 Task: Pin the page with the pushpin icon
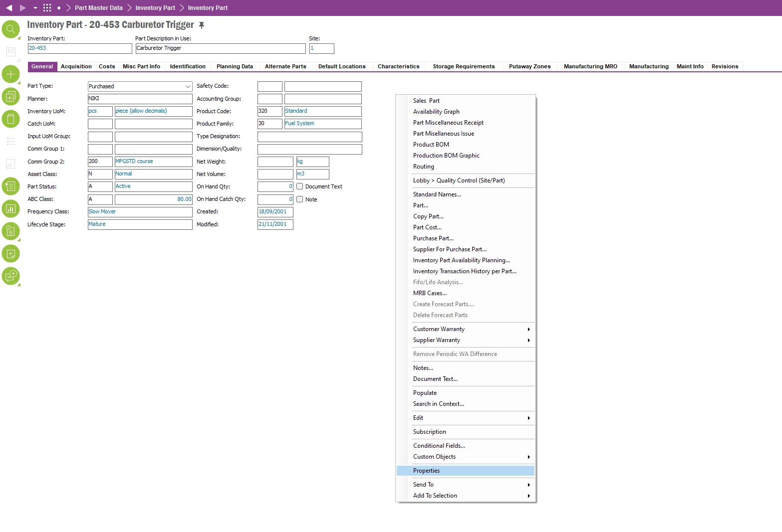(x=202, y=25)
